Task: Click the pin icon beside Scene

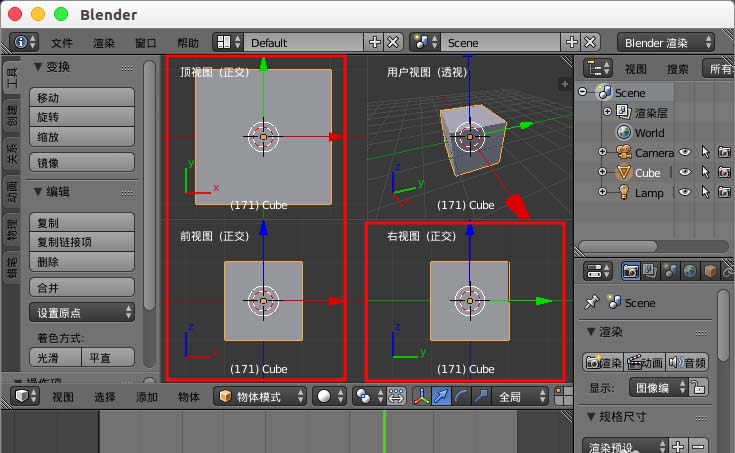Action: pyautogui.click(x=592, y=302)
